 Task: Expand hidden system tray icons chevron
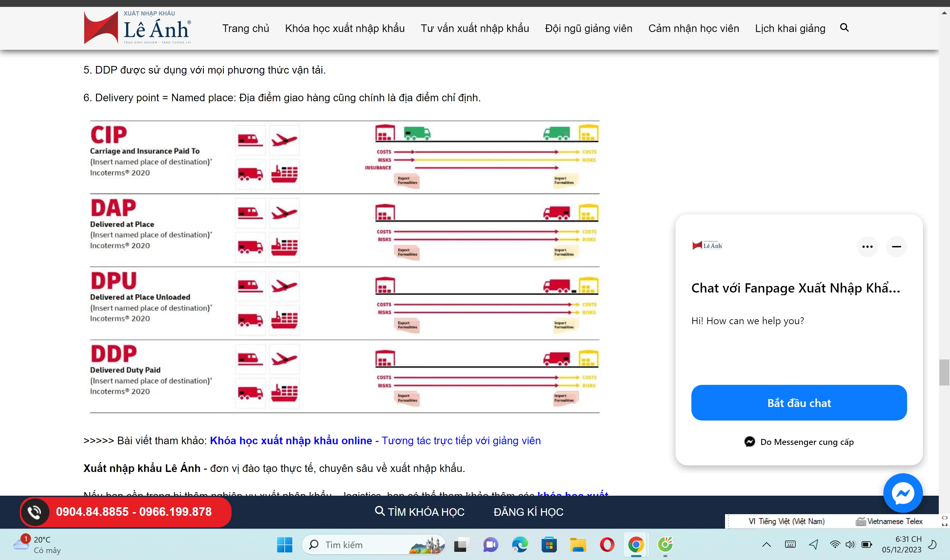pos(766,544)
